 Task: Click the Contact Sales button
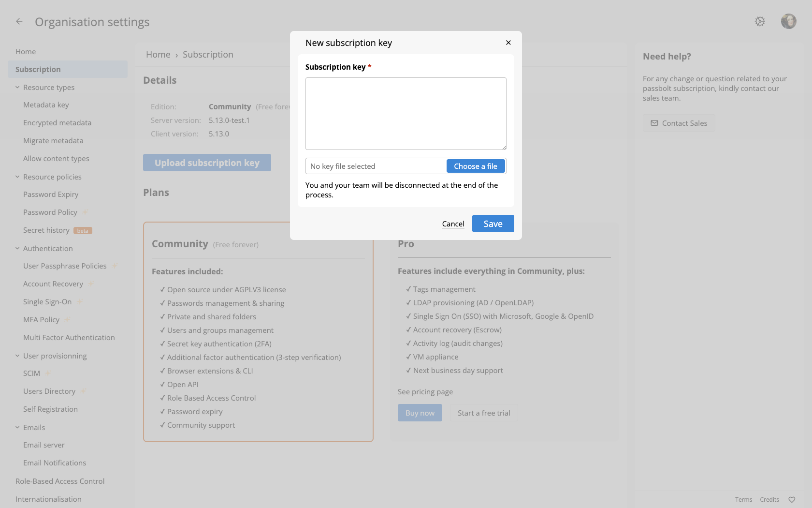[x=679, y=123]
